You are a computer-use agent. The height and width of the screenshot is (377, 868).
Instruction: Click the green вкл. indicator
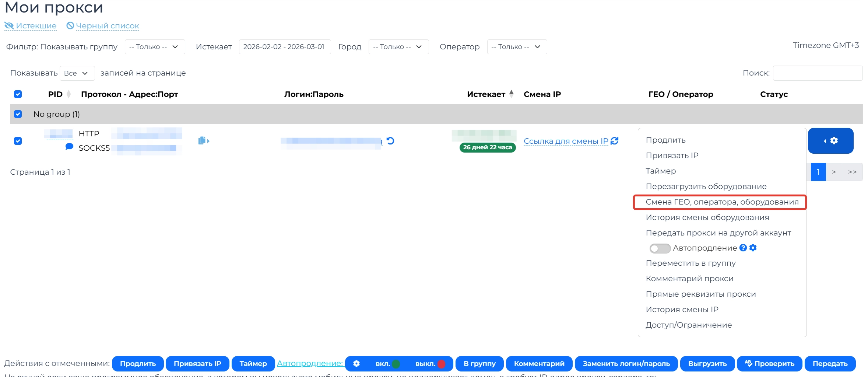(396, 364)
